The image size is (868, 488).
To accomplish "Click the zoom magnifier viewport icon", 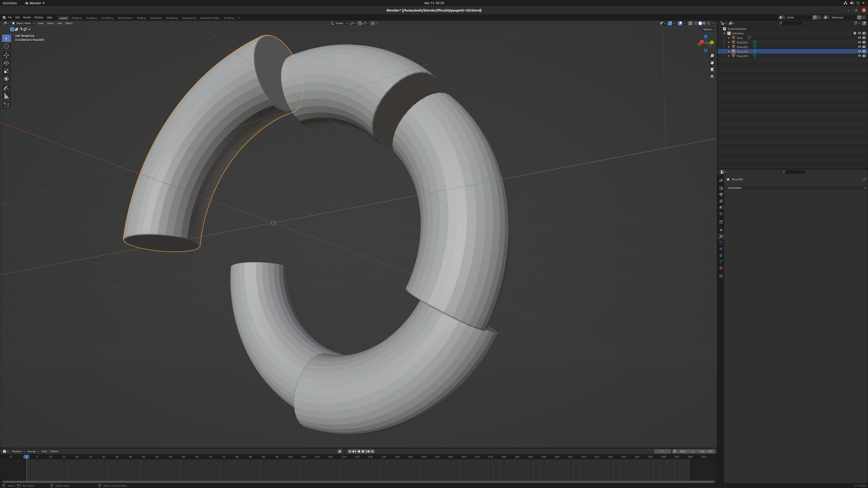I will coord(712,56).
